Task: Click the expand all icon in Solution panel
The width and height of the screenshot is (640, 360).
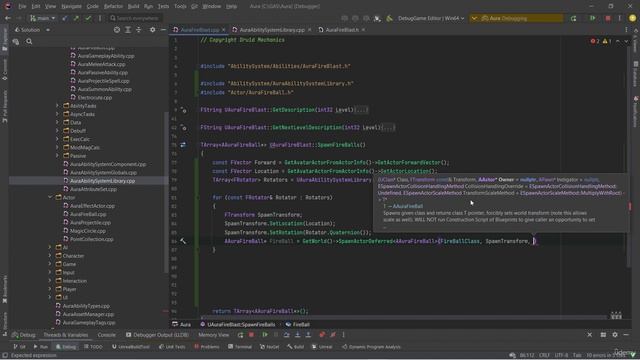Action: 128,30
